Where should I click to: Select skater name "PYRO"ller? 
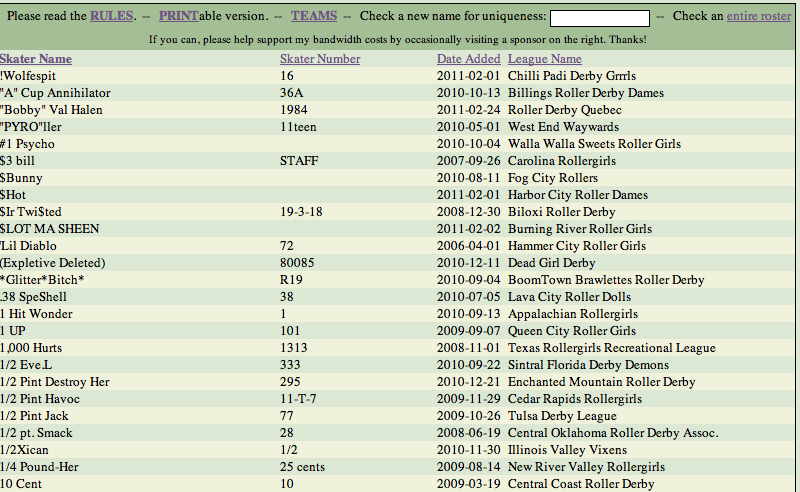pyautogui.click(x=31, y=127)
